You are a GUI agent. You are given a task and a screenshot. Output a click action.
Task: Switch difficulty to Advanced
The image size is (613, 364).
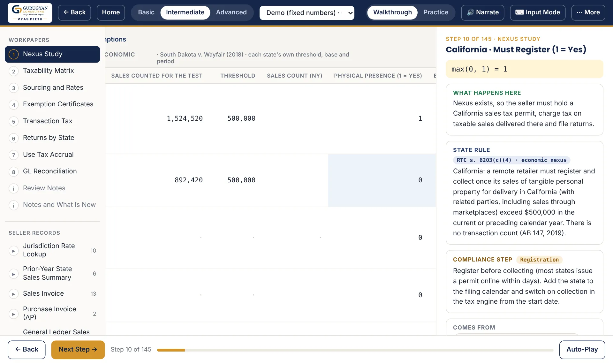click(x=231, y=12)
